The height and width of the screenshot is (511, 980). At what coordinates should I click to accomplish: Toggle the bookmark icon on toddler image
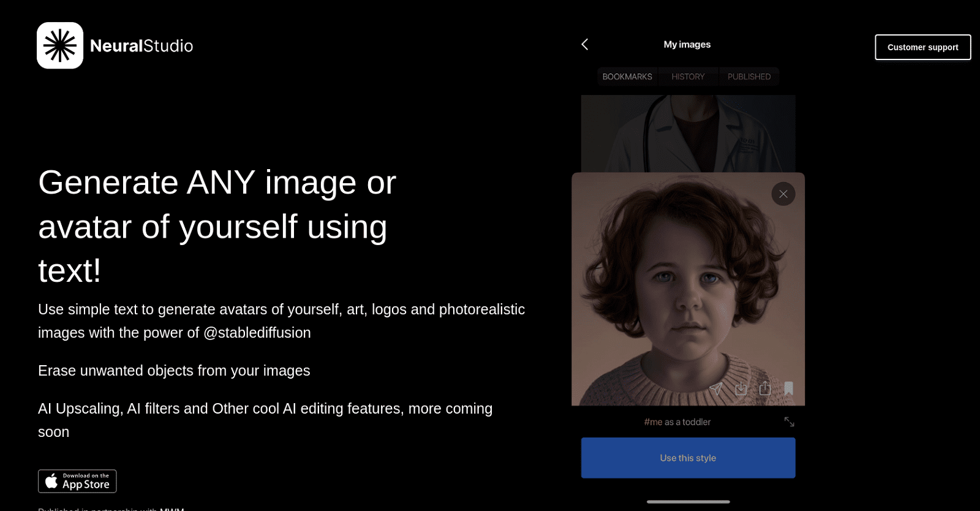click(x=789, y=388)
